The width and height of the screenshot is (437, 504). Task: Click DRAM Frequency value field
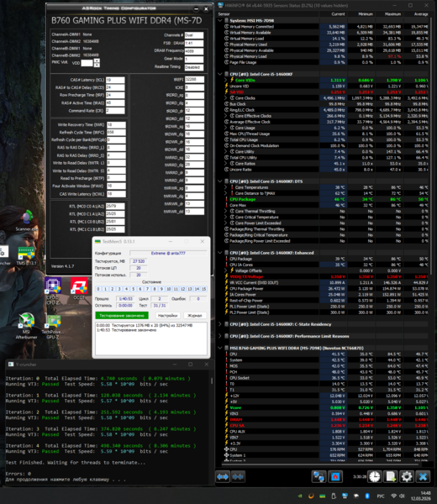click(x=194, y=51)
